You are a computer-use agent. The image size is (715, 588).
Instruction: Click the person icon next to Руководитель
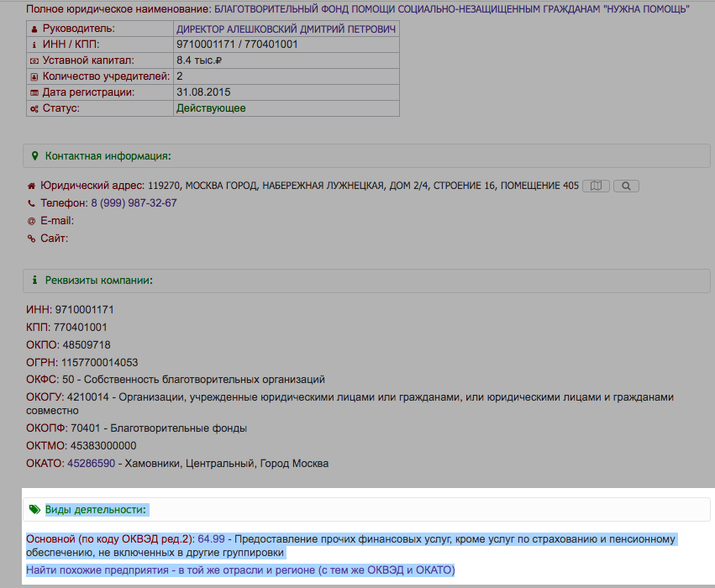pyautogui.click(x=34, y=29)
